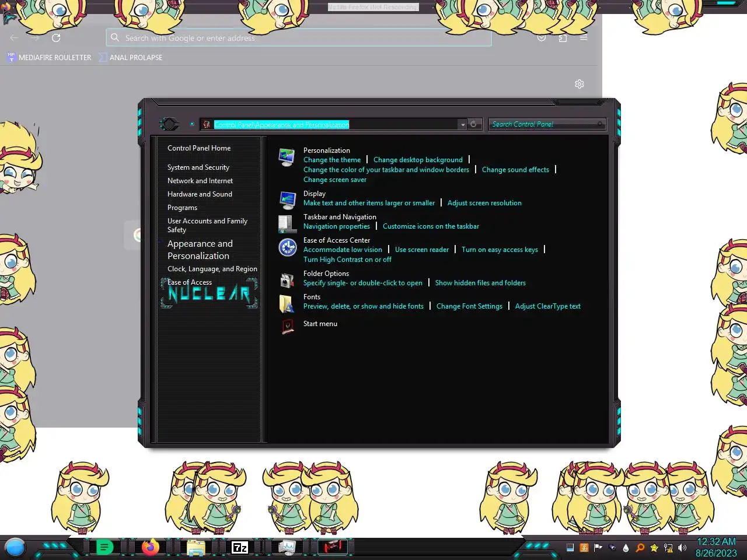Click the Firefox search or address bar
The image size is (747, 560).
[299, 38]
